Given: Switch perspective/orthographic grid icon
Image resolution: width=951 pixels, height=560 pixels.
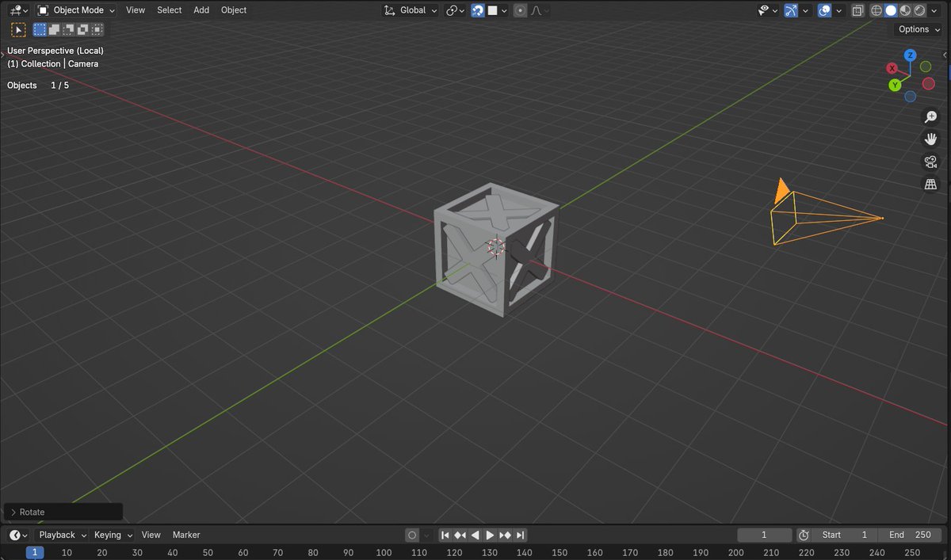Looking at the screenshot, I should (931, 184).
